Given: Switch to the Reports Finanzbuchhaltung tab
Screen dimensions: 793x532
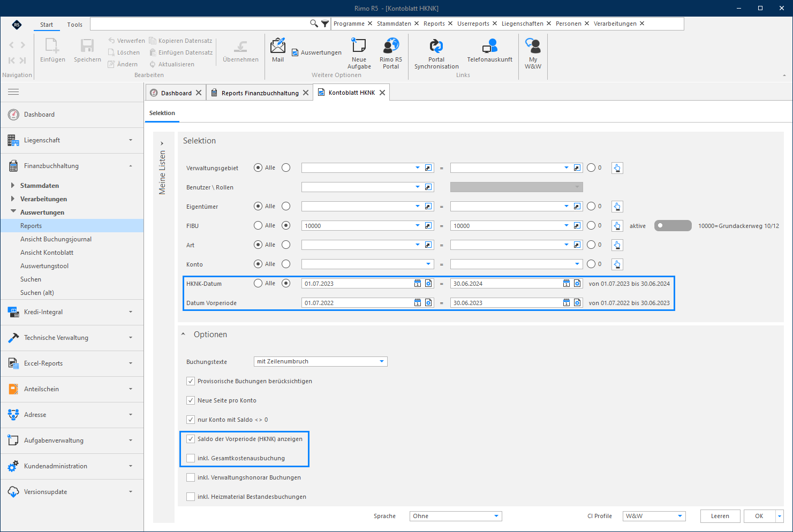Looking at the screenshot, I should [x=260, y=93].
